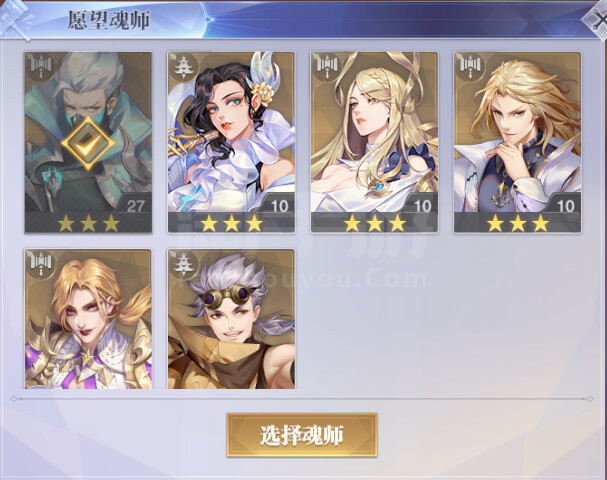
Task: Click the tree emblem on the black-haired woman card
Action: pos(182,67)
